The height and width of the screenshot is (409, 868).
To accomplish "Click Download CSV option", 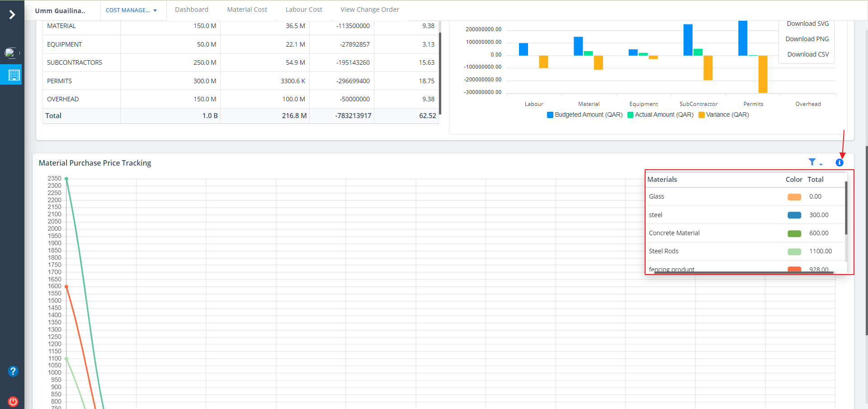I will point(808,54).
